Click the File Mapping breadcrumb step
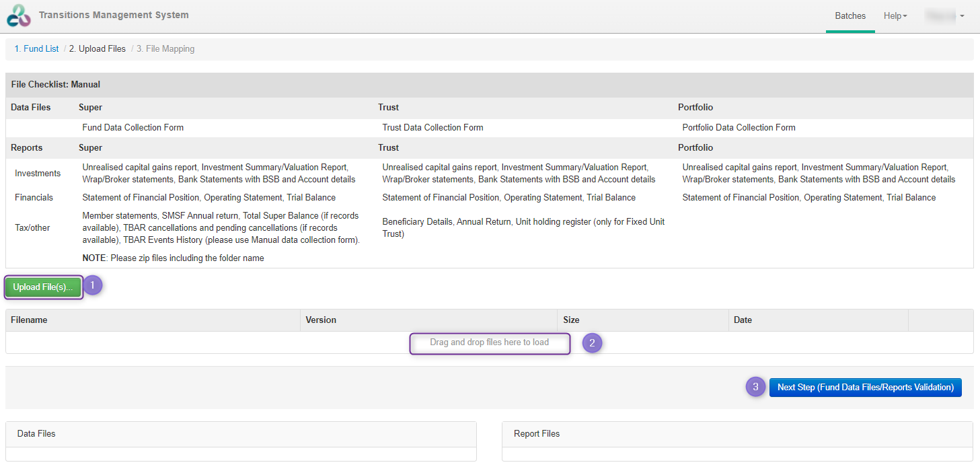The height and width of the screenshot is (473, 980). (165, 48)
